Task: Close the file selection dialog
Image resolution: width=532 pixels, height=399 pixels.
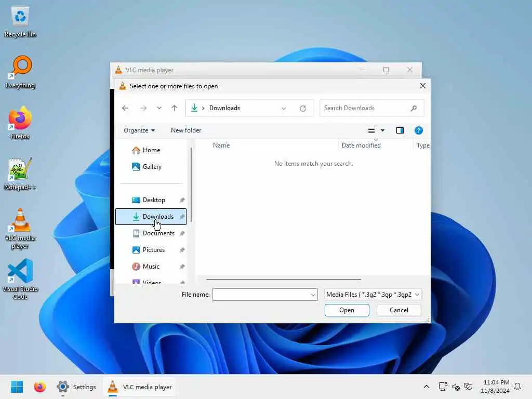Action: tap(423, 86)
